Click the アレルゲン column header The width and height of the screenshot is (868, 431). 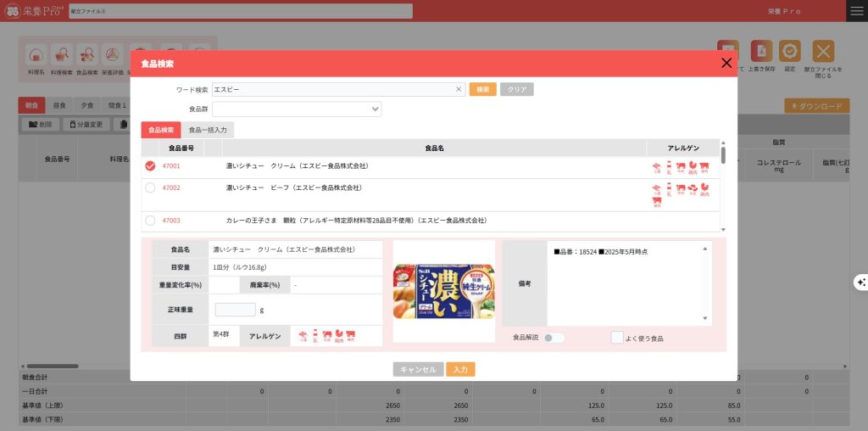pyautogui.click(x=683, y=148)
